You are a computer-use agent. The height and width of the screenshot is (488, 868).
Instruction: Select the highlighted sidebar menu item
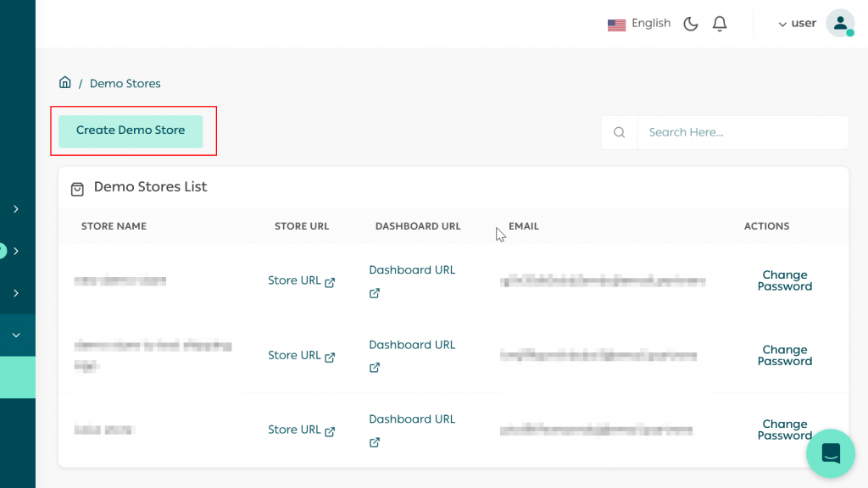coord(17,378)
